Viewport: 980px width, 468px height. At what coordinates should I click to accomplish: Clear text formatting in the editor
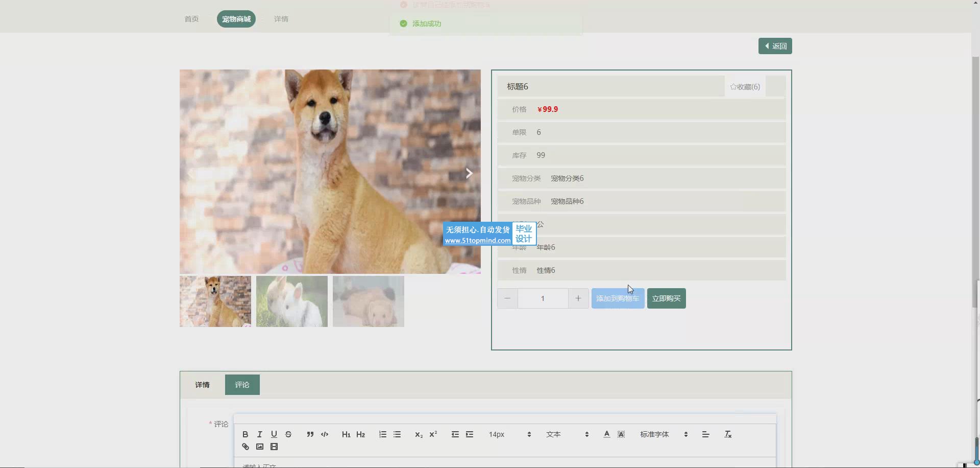[x=728, y=434]
